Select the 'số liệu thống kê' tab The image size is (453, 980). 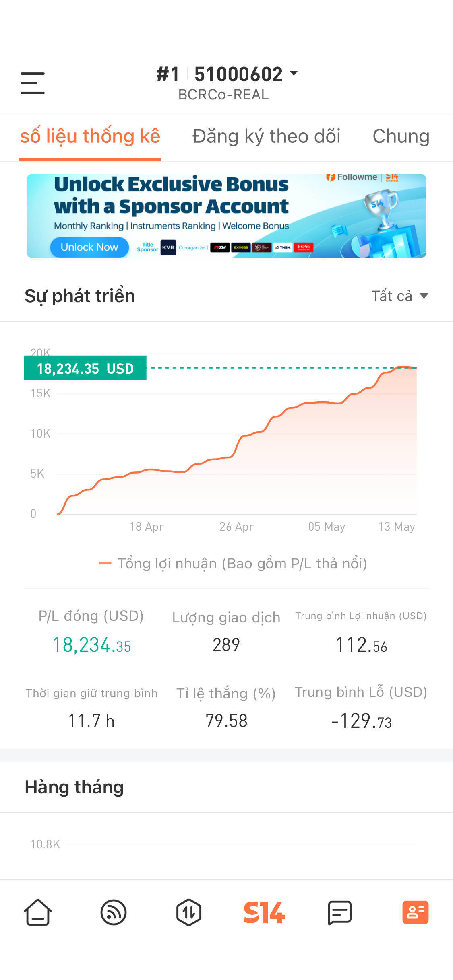[x=90, y=136]
